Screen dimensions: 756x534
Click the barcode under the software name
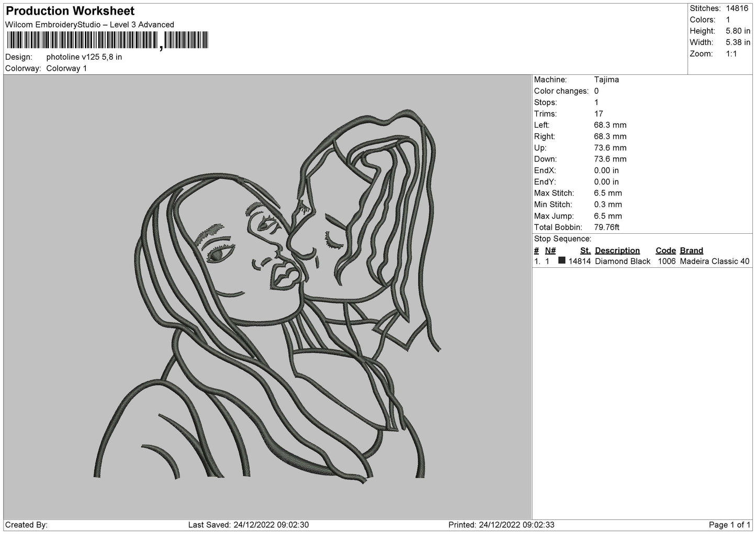107,40
